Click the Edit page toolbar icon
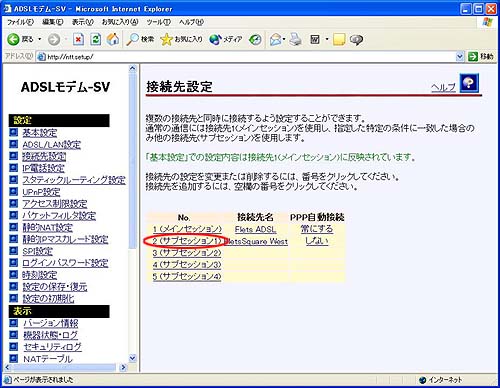The image size is (500, 388). pyautogui.click(x=315, y=40)
